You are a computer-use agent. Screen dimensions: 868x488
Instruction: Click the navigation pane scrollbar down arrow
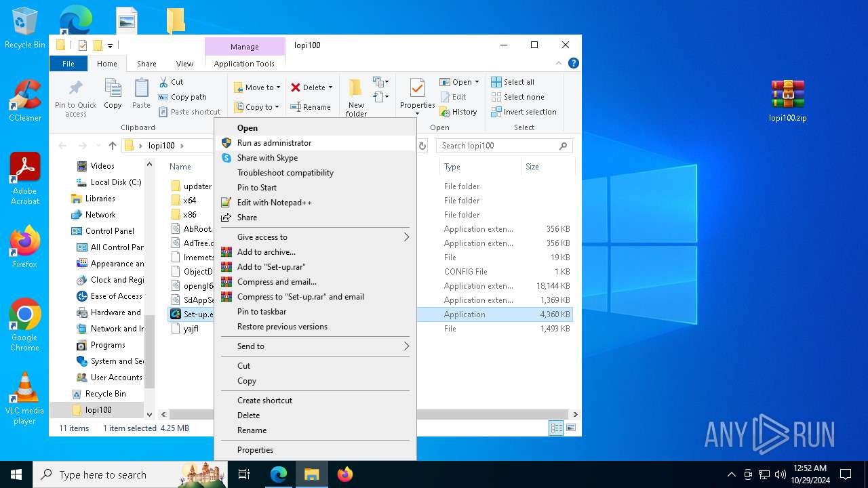pos(149,413)
